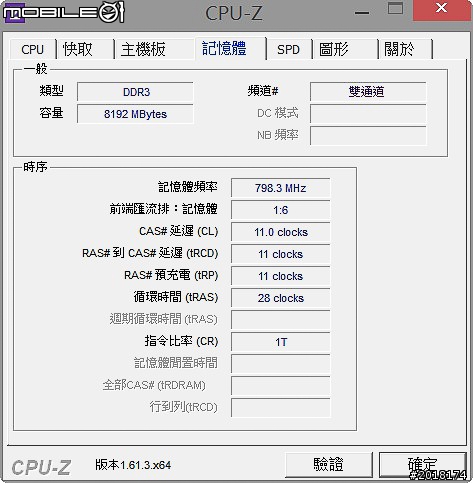
Task: Click the 類型 label
Action: (51, 91)
